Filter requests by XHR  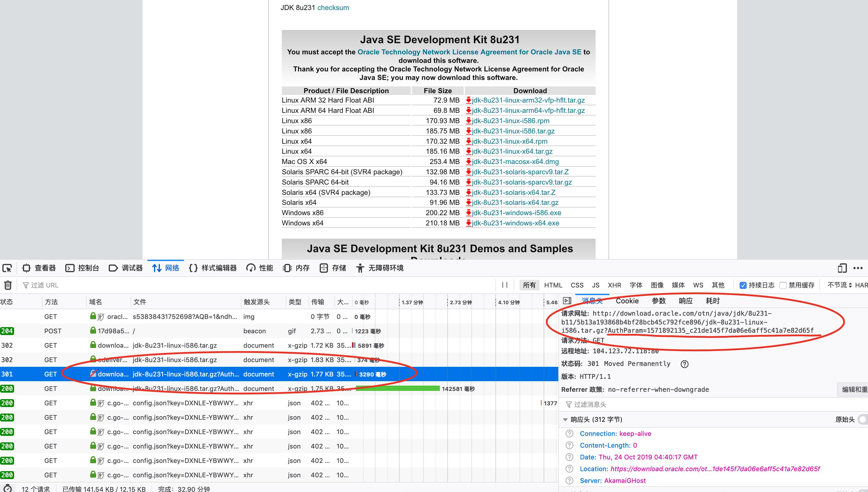tap(615, 285)
